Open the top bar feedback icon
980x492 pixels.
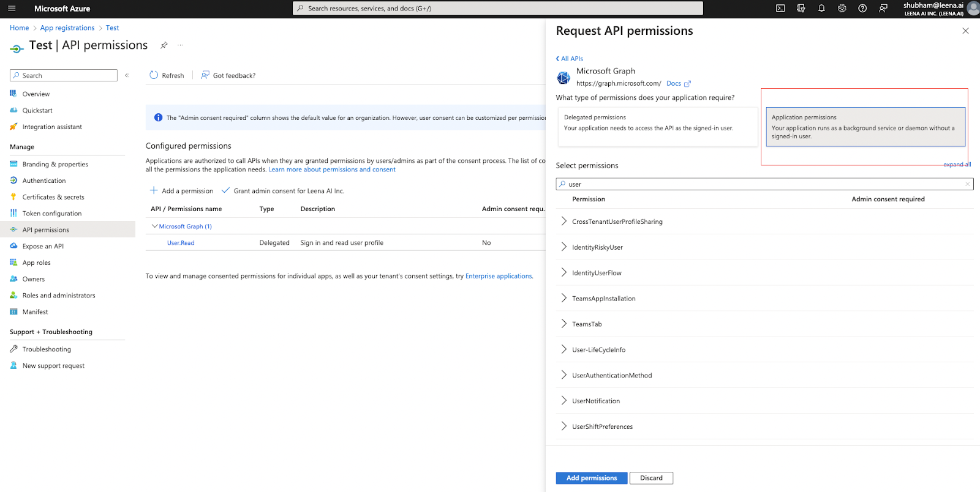[x=883, y=9]
